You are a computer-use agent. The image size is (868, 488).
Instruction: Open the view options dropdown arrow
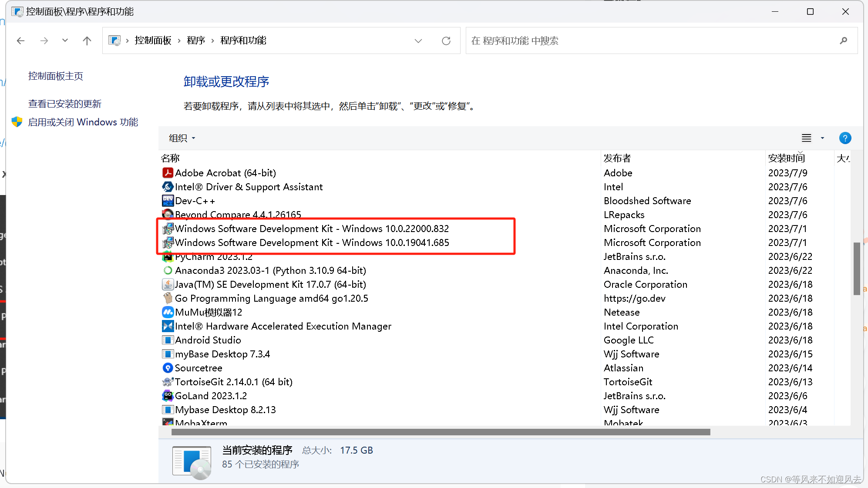[822, 138]
